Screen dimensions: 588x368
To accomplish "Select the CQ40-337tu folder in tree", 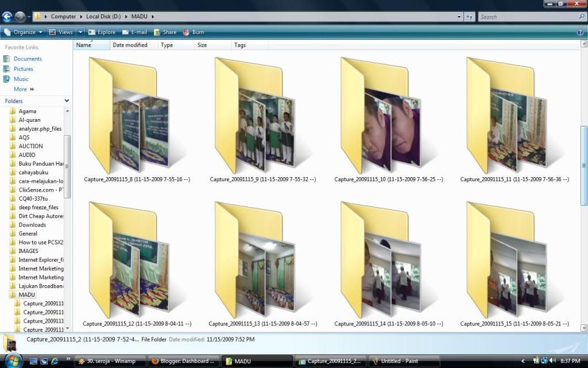I will pyautogui.click(x=33, y=198).
